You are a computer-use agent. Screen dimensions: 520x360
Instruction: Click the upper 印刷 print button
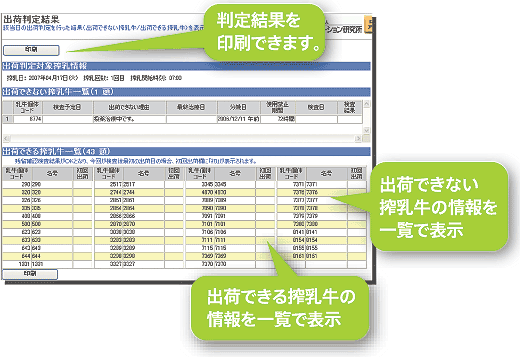click(x=31, y=50)
